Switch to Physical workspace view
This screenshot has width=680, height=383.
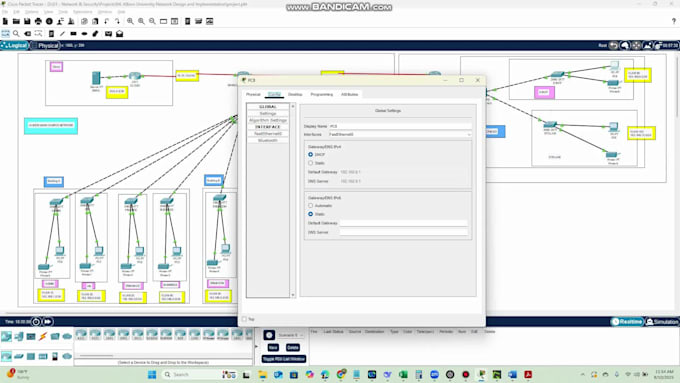pyautogui.click(x=45, y=46)
